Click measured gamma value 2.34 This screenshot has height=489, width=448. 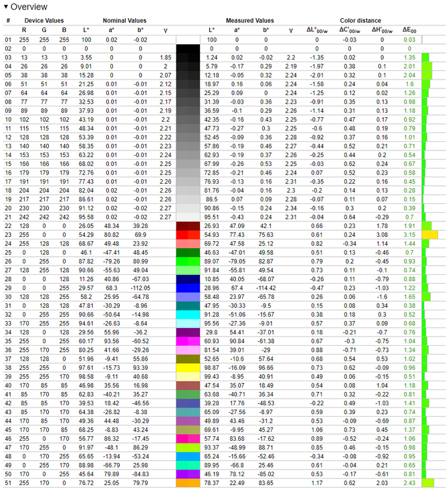(x=291, y=208)
